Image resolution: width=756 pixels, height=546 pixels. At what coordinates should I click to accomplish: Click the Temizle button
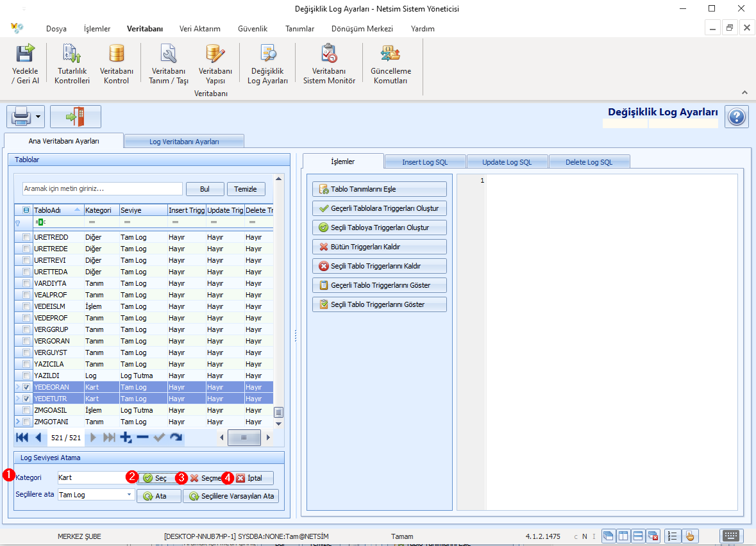[x=246, y=189]
